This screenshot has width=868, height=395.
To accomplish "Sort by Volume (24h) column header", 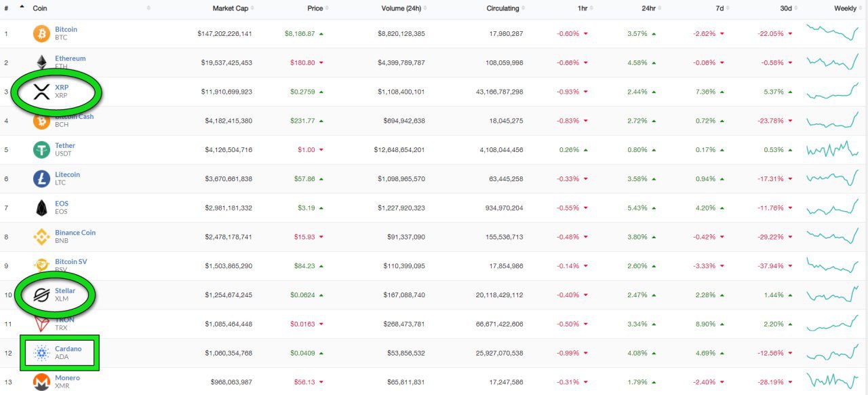I will tap(403, 8).
